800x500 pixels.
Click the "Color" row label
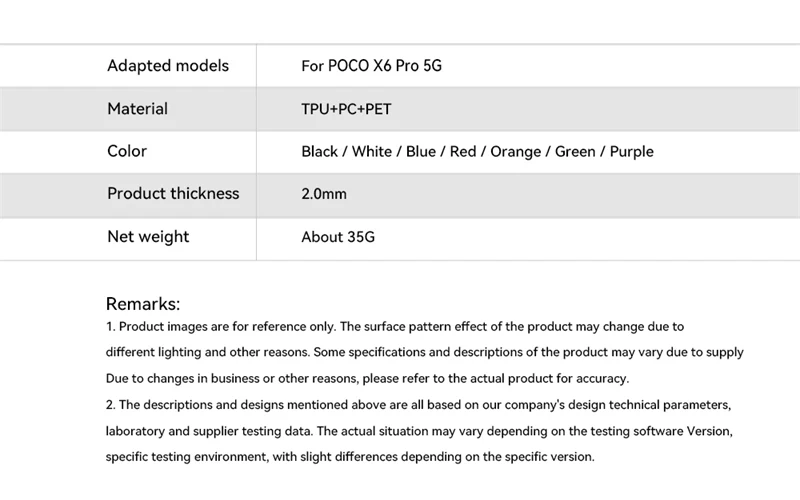tap(127, 151)
